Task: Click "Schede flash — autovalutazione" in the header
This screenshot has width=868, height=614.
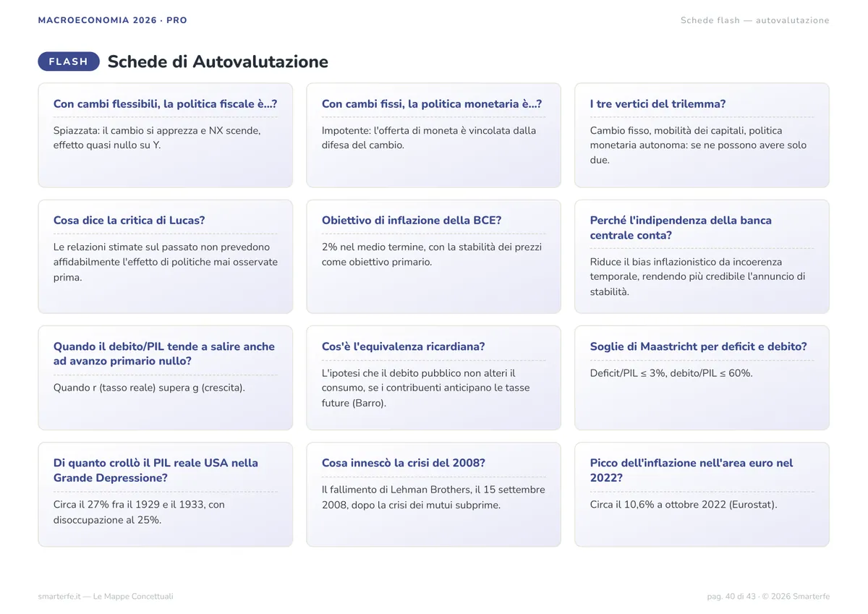Action: 755,20
